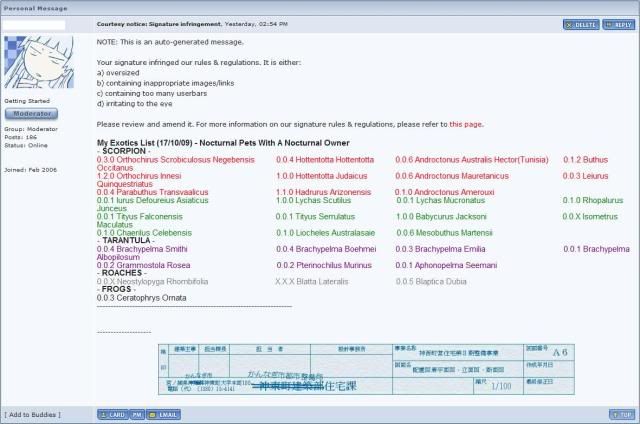This screenshot has width=640, height=424.
Task: Click 'Group: Moderator' profile text
Action: (x=31, y=129)
